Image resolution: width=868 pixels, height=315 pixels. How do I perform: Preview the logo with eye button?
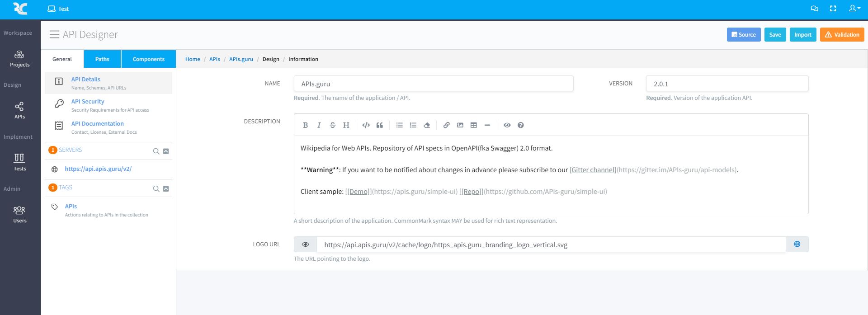pyautogui.click(x=306, y=244)
